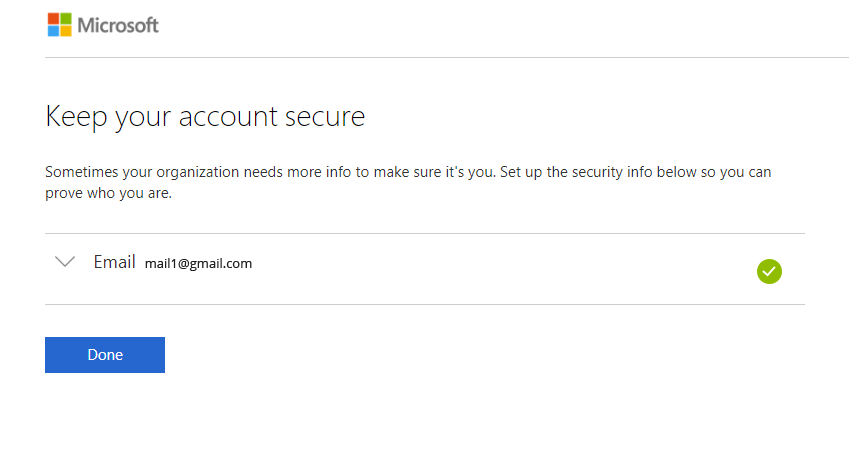
Task: Select the Email method label
Action: click(x=114, y=262)
